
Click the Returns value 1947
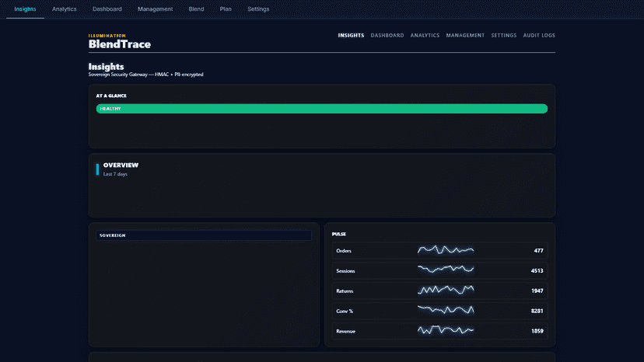point(537,291)
